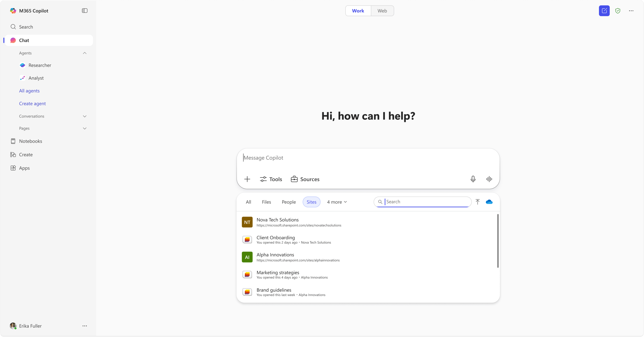Expand the Conversations section

85,116
